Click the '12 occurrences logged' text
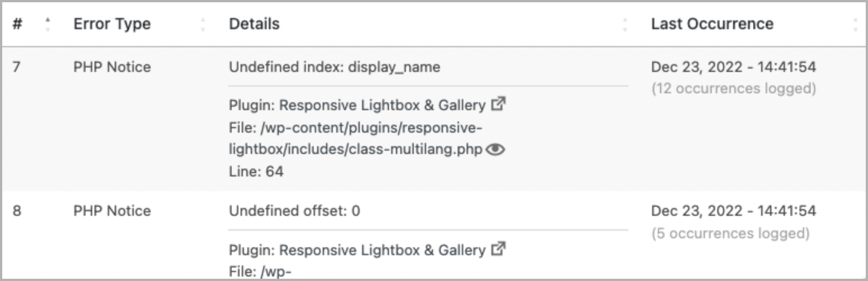Screen dimensions: 868x281 click(x=733, y=89)
